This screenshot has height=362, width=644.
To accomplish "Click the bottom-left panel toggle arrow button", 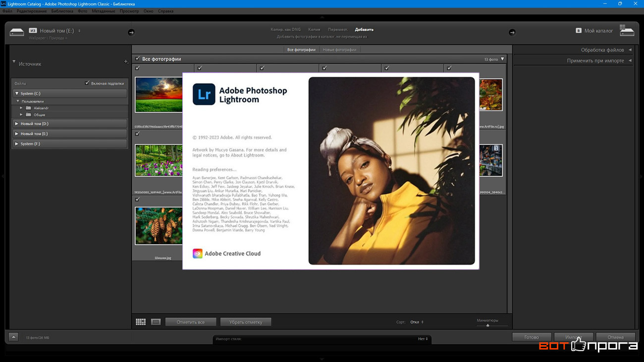I will tap(13, 337).
